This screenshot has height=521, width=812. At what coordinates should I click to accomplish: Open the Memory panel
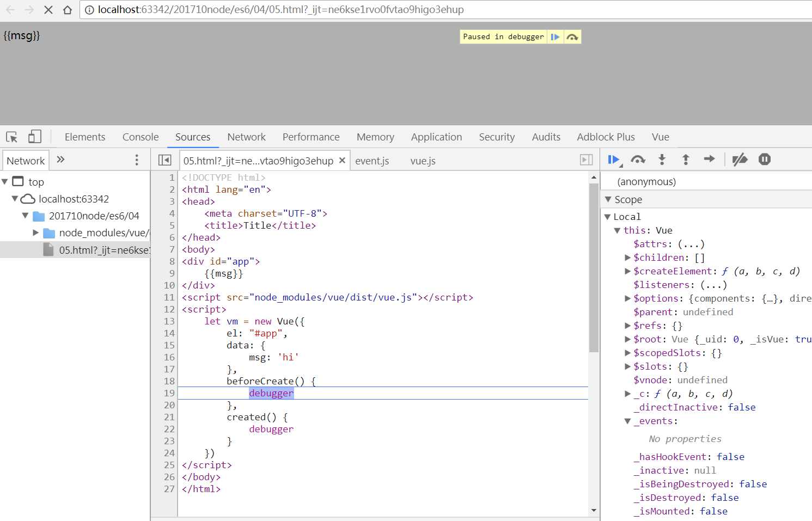pos(375,137)
